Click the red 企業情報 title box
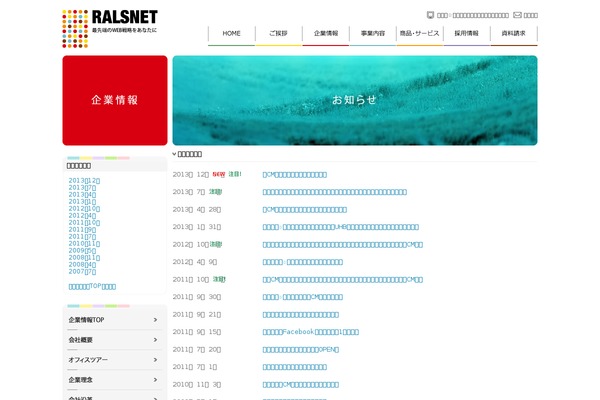 (115, 100)
